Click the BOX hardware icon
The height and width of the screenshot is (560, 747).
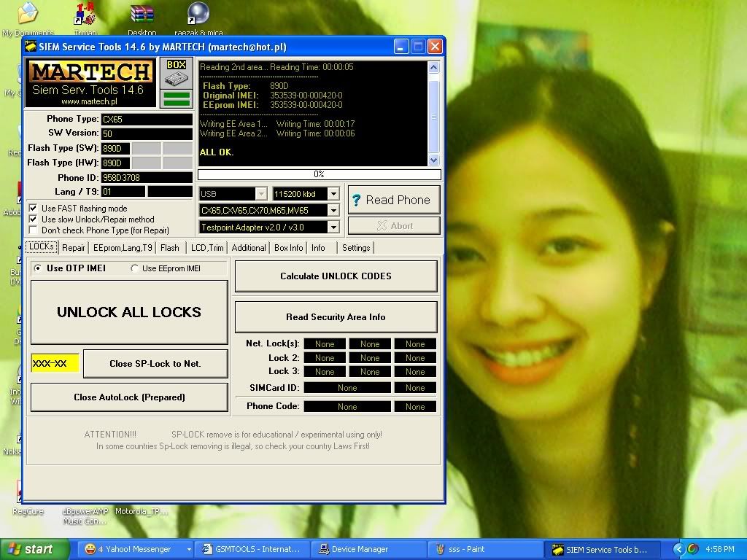[177, 74]
